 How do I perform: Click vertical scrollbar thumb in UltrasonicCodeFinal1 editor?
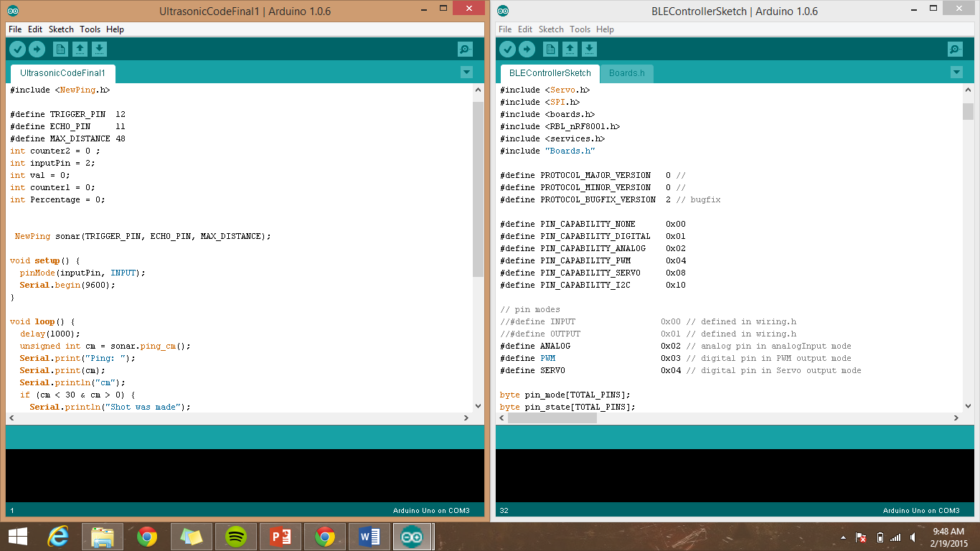479,189
